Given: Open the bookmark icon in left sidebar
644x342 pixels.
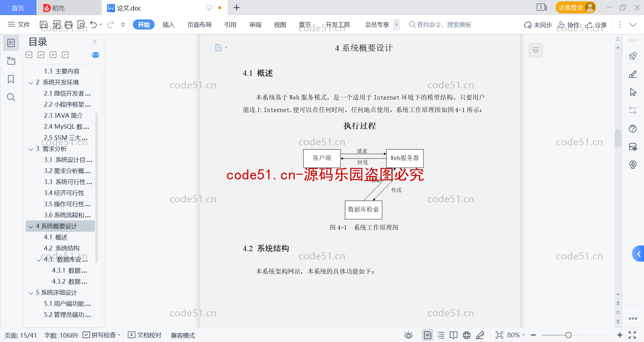Looking at the screenshot, I should click(11, 79).
